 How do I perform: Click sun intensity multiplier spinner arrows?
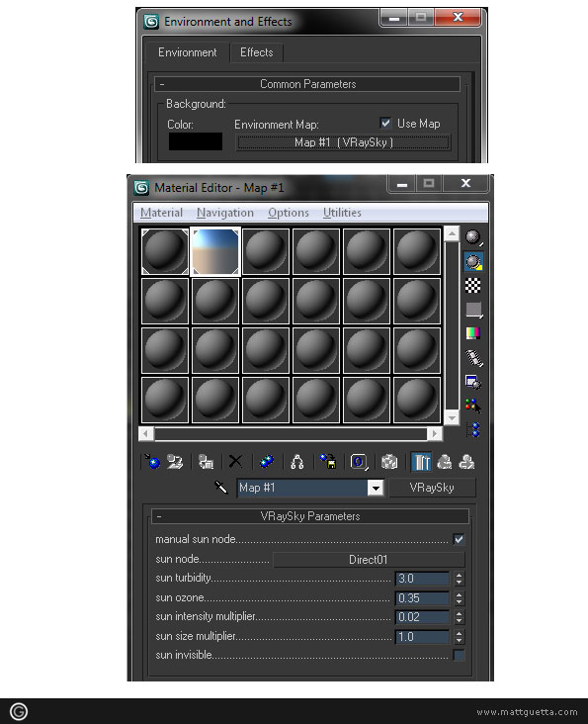(x=459, y=617)
